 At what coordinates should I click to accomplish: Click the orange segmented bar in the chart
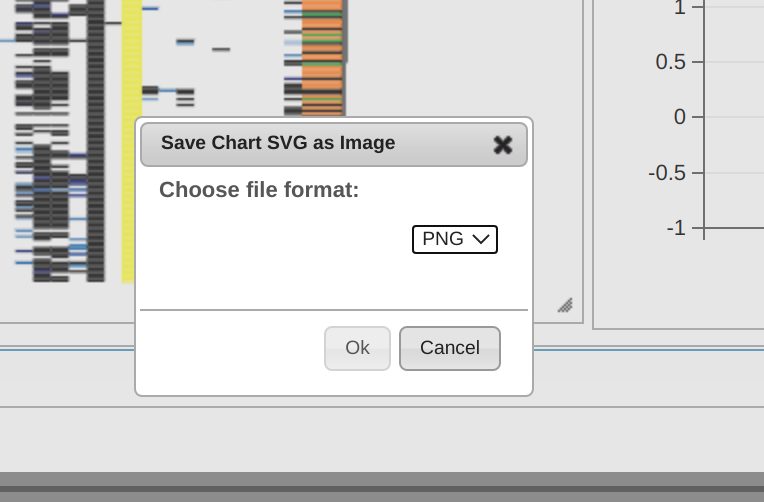pyautogui.click(x=322, y=58)
